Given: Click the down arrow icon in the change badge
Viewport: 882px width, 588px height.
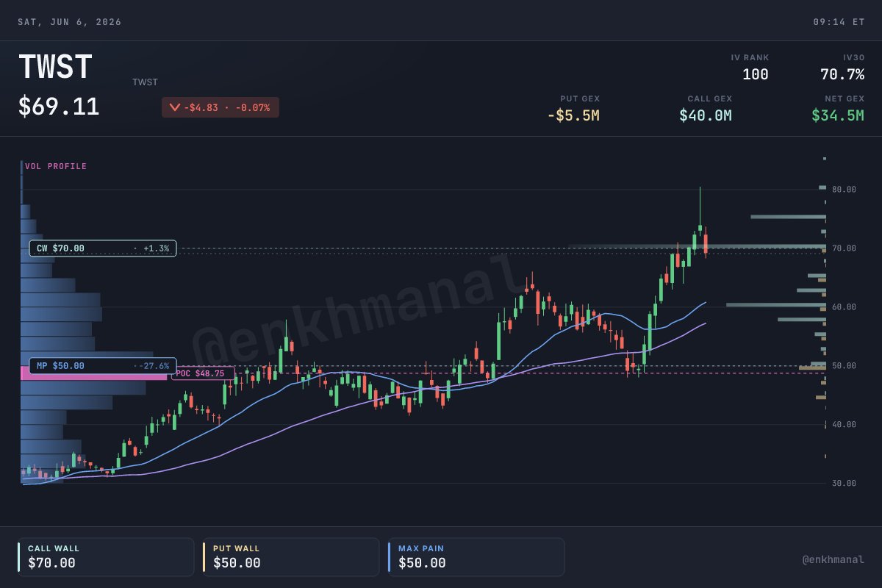Looking at the screenshot, I should pyautogui.click(x=174, y=107).
